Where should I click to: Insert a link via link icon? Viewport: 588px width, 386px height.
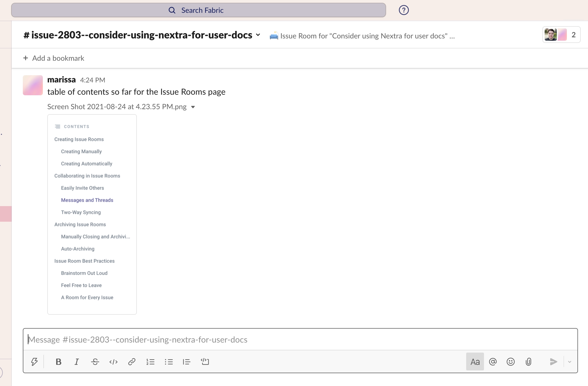[x=132, y=362]
